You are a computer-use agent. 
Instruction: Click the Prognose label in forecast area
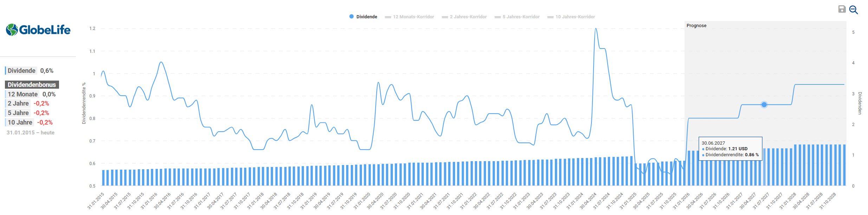coord(696,26)
